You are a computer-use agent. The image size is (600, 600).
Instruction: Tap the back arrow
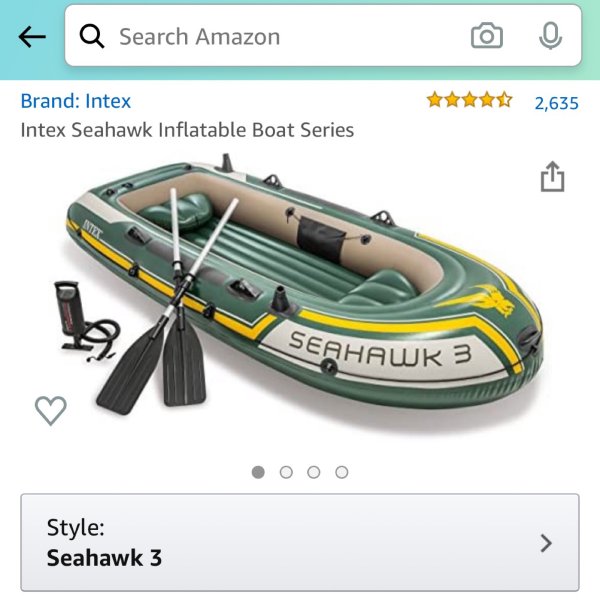(x=32, y=37)
